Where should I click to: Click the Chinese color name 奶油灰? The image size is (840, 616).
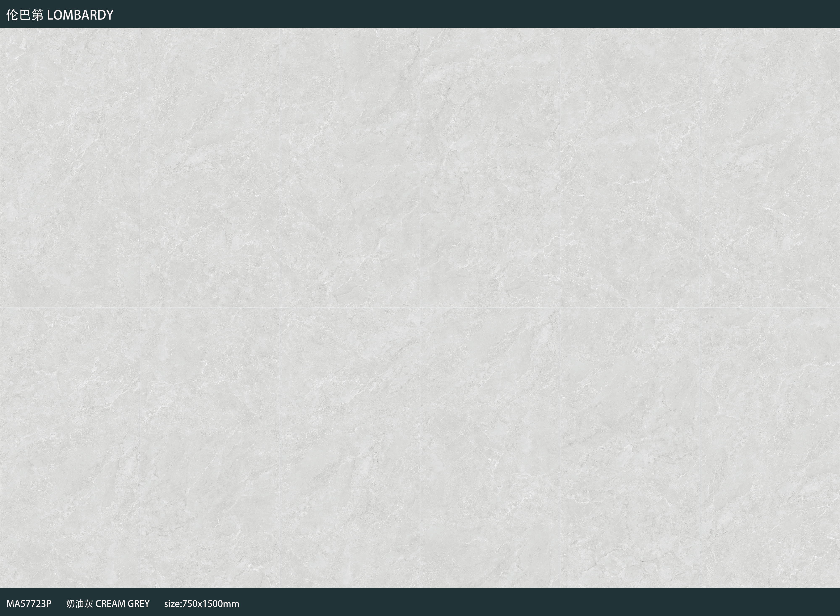79,603
